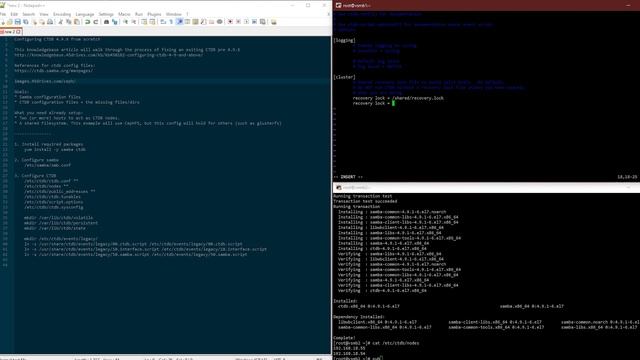The image size is (640, 360).
Task: Stop macro recording with the stop icon
Action: (238, 22)
